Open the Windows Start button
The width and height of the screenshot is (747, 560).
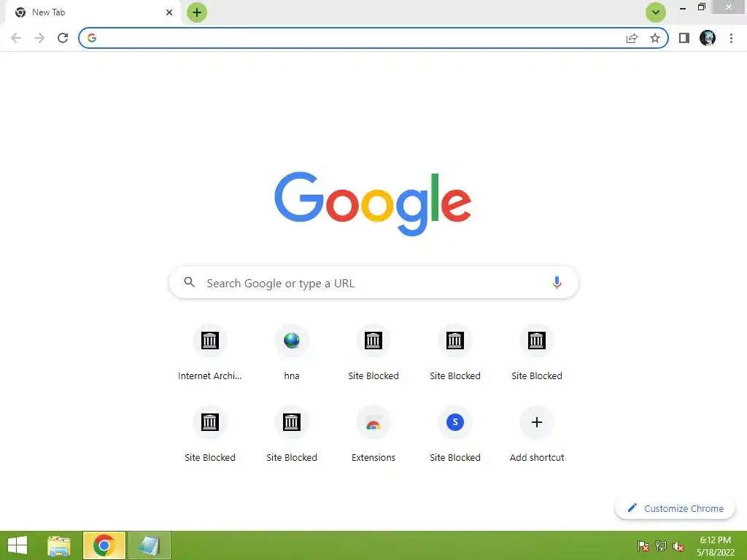click(18, 545)
